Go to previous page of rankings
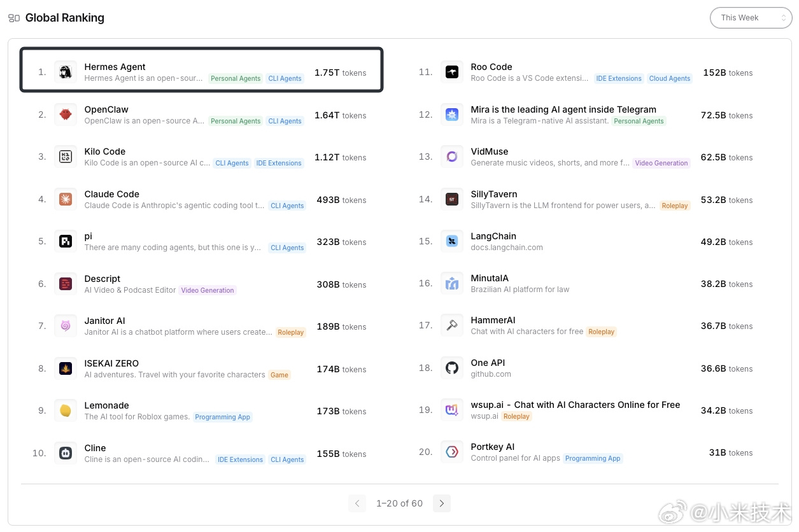 point(357,503)
